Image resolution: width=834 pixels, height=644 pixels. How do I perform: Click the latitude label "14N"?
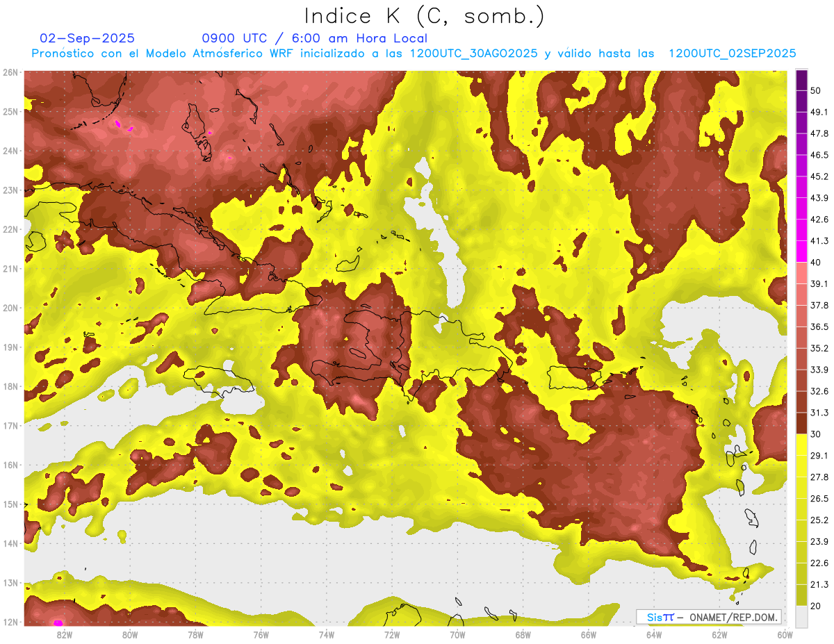coord(10,543)
